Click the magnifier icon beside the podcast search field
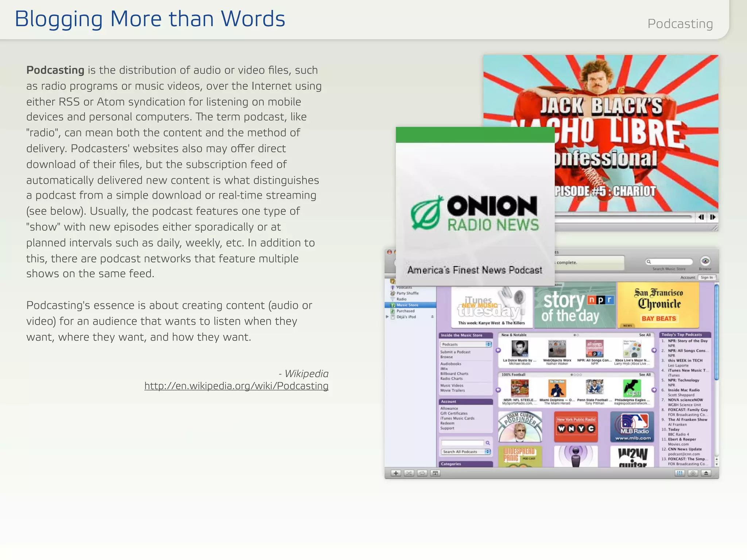Image resolution: width=747 pixels, height=560 pixels. pyautogui.click(x=488, y=443)
